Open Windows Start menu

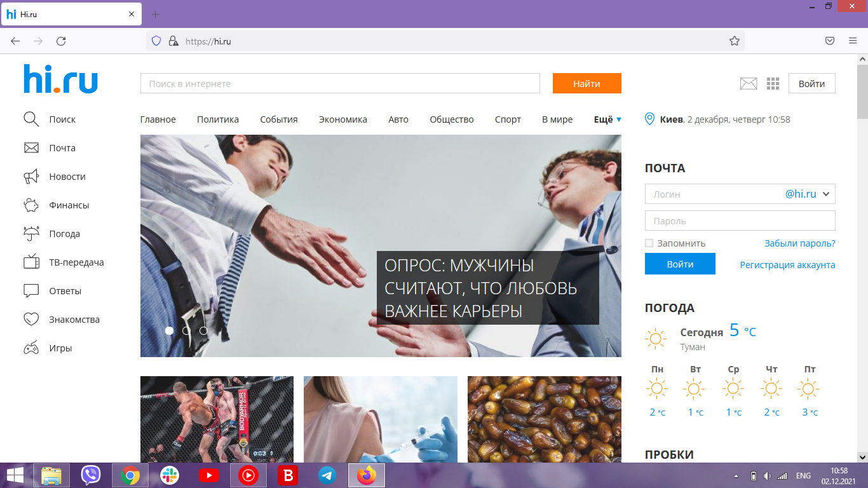15,475
